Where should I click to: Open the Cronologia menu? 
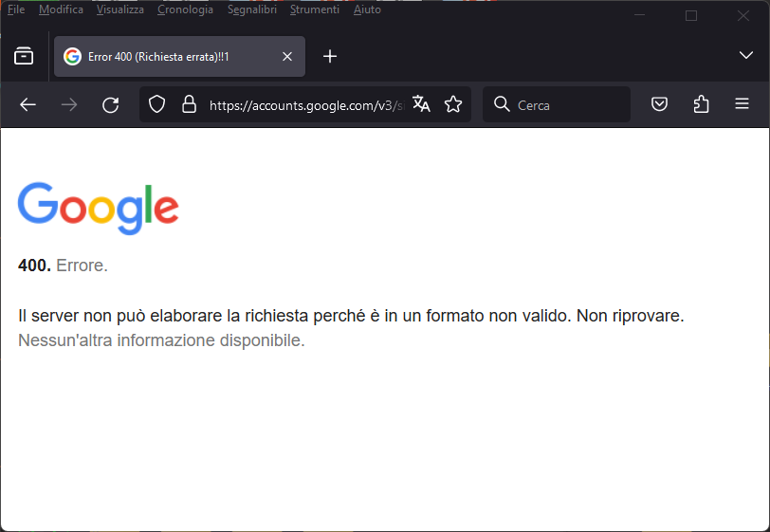185,9
